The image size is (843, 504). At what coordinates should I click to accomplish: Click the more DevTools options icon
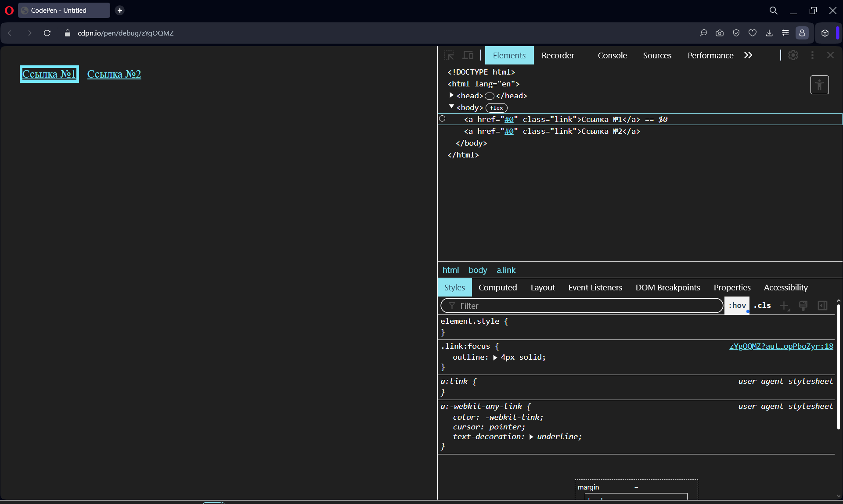(x=812, y=55)
